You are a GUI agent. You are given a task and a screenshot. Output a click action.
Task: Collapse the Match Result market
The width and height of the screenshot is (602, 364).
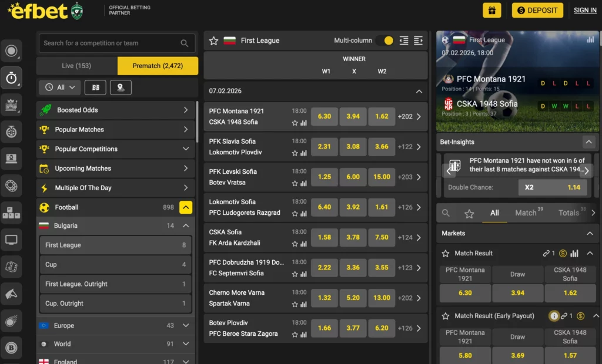(590, 253)
